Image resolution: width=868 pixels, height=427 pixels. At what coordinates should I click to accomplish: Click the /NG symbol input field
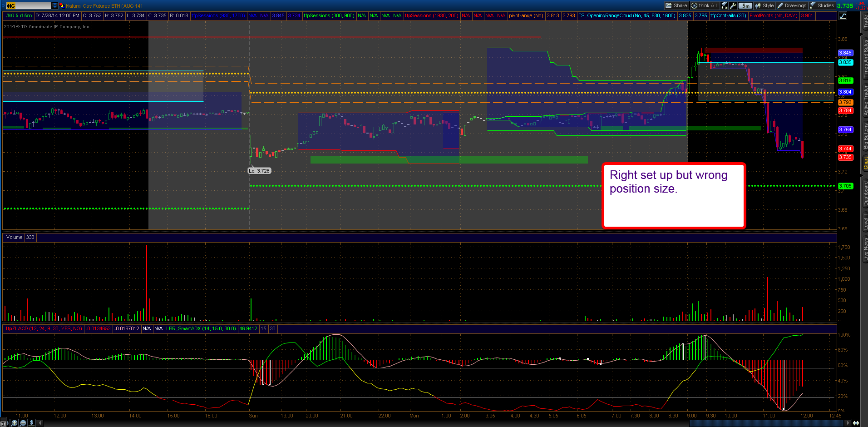coord(28,6)
